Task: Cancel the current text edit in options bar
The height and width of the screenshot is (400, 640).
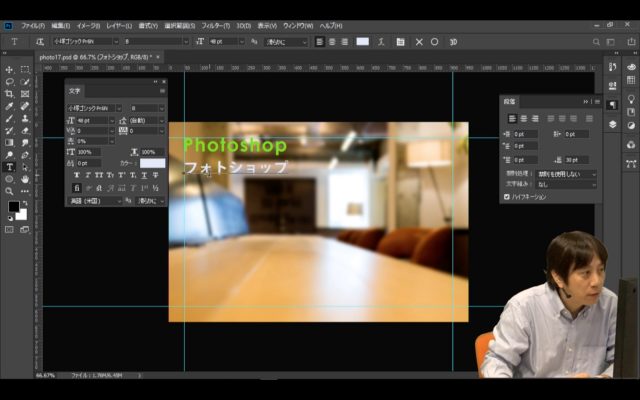Action: click(417, 42)
